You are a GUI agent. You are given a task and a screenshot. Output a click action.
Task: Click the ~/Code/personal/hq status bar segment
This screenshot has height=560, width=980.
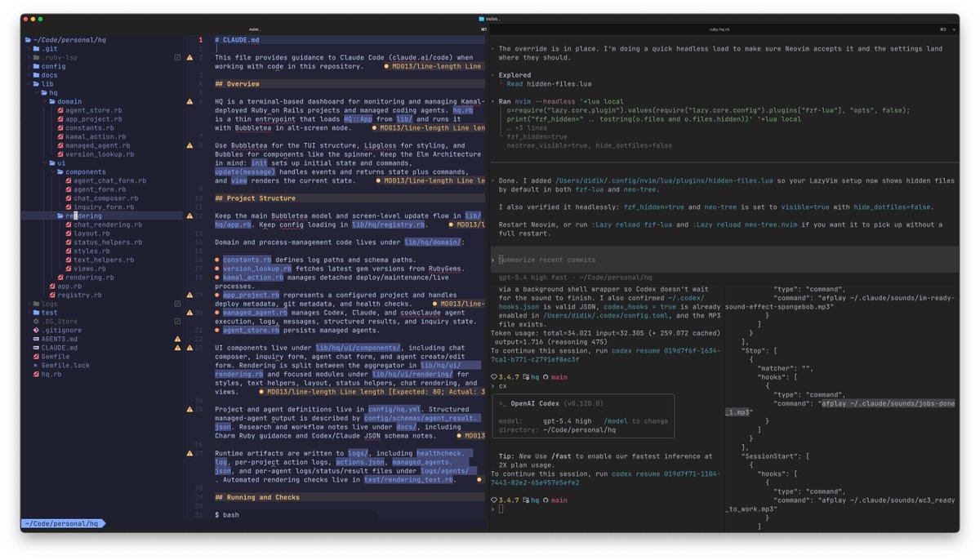coord(62,523)
